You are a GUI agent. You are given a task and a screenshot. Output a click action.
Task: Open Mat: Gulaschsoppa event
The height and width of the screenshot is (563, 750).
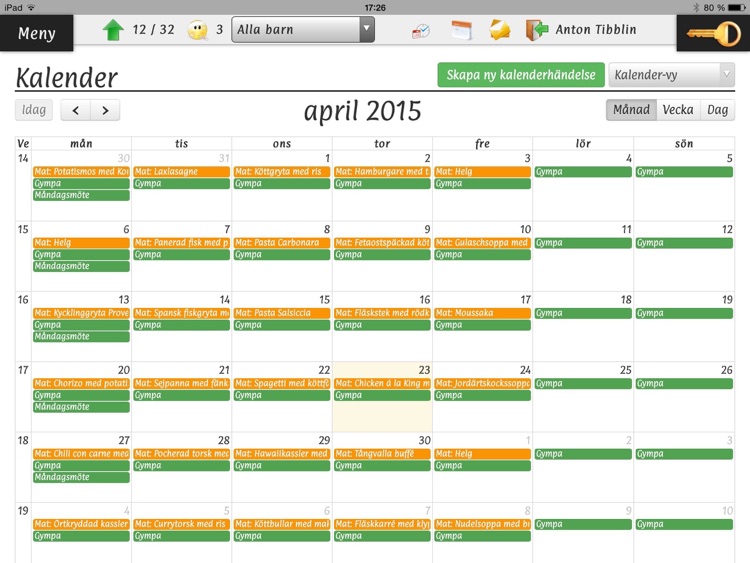coord(483,243)
